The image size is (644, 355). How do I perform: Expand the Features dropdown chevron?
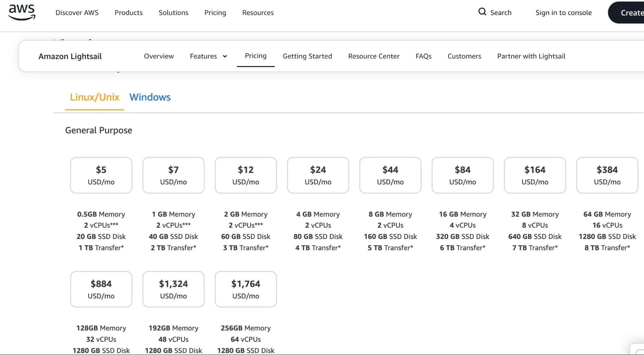pos(225,56)
